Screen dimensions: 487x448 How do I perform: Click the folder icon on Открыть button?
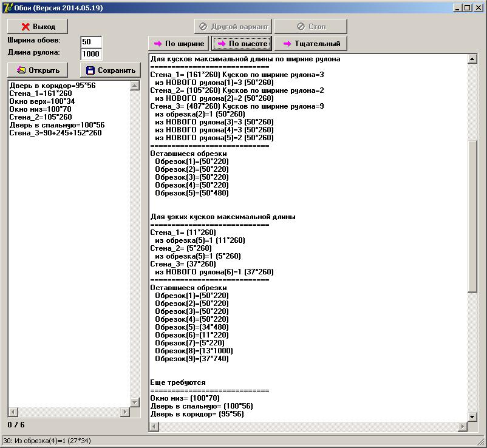click(21, 70)
